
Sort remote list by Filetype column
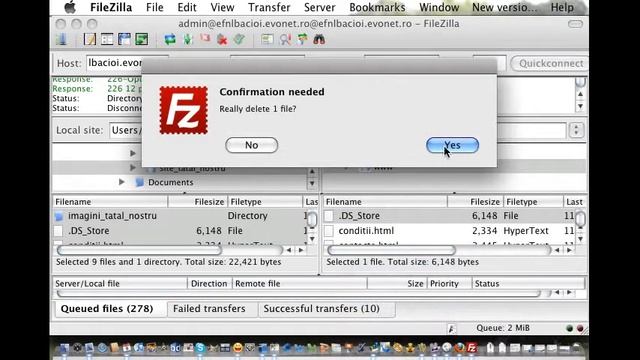pos(533,202)
